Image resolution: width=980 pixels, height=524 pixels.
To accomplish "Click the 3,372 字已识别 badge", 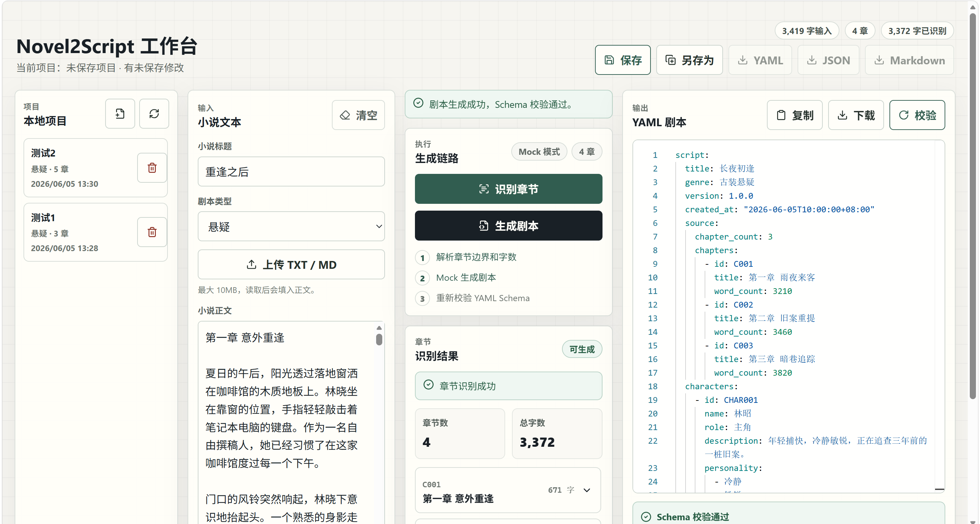I will point(917,31).
